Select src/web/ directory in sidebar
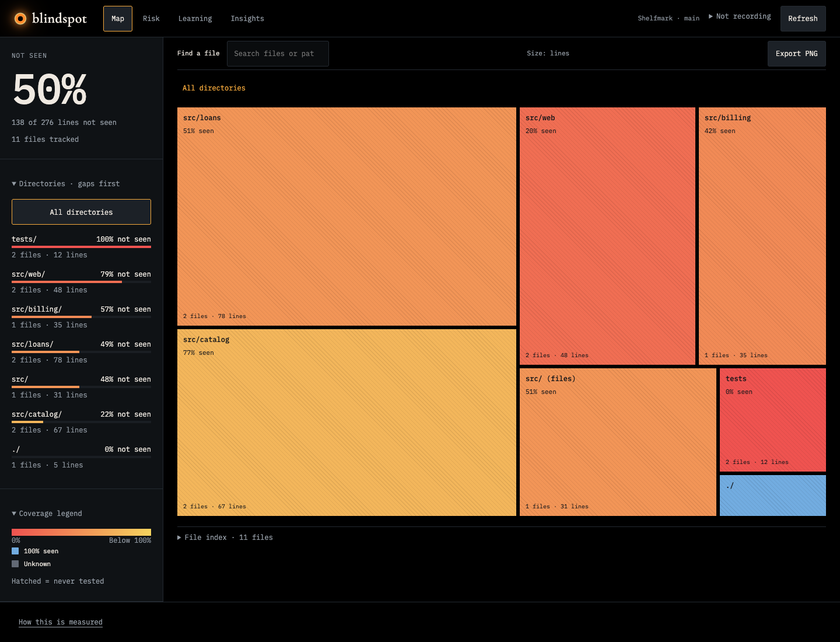The width and height of the screenshot is (840, 642). (81, 282)
